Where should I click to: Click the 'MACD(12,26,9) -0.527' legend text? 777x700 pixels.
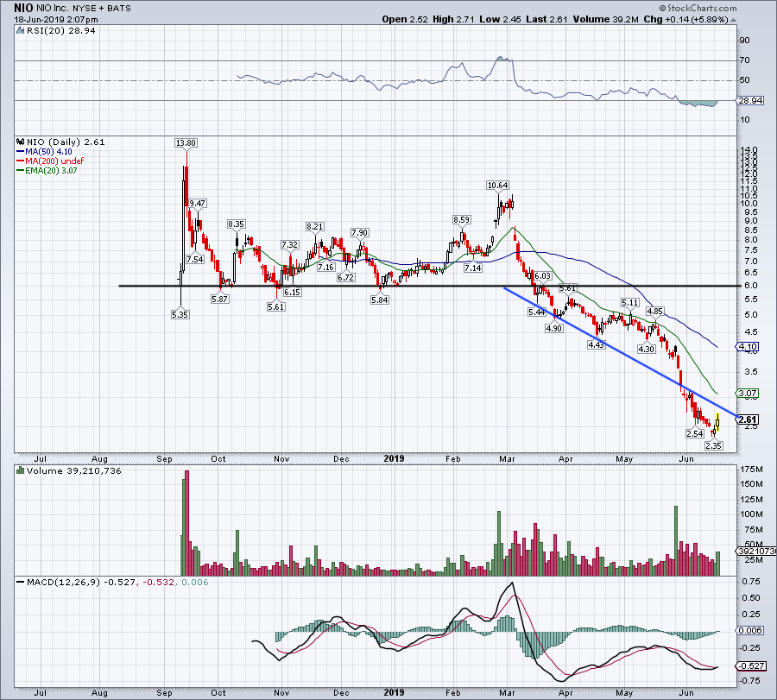[x=81, y=582]
